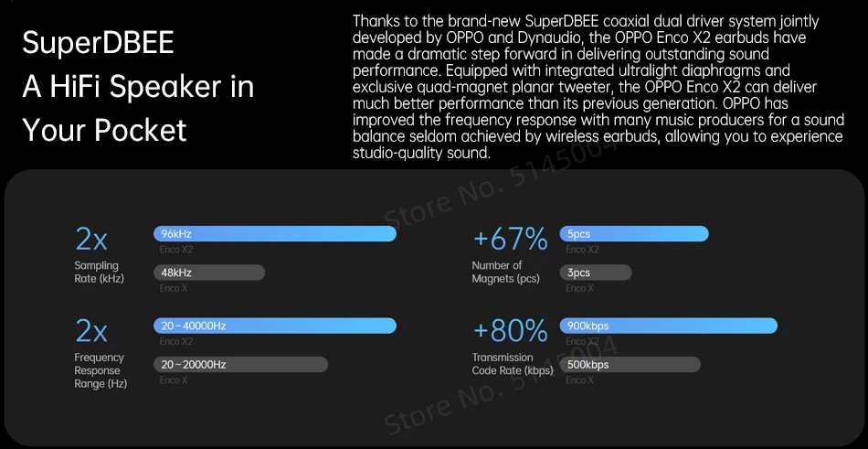Click the Frequency Response Range (Hz) label
The image size is (868, 449).
coord(99,370)
